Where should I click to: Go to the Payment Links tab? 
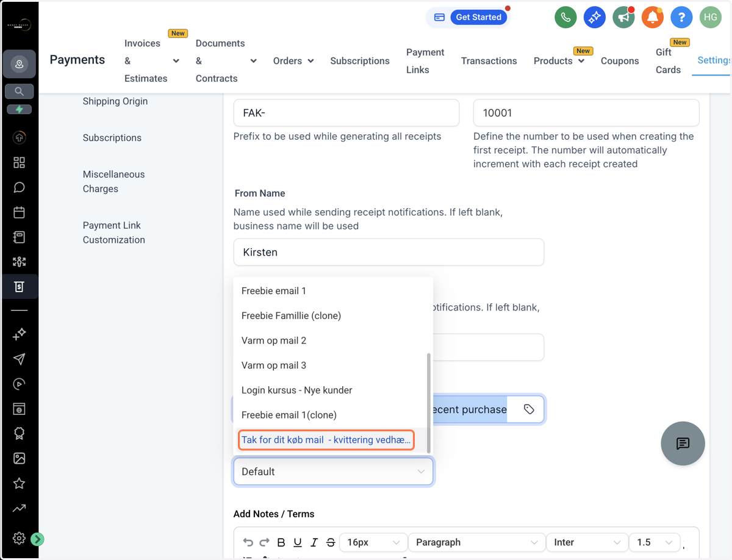(425, 61)
